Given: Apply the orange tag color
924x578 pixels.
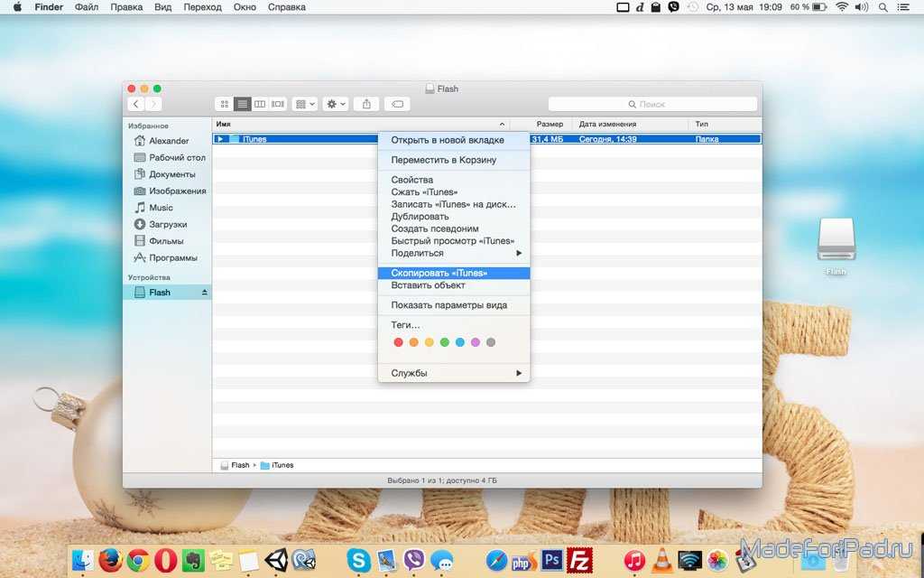Looking at the screenshot, I should 413,342.
